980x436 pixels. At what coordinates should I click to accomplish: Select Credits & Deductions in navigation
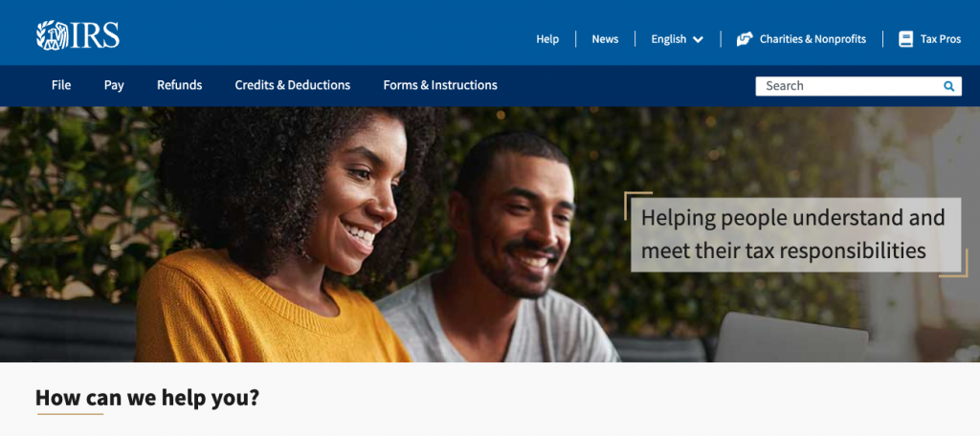point(293,85)
